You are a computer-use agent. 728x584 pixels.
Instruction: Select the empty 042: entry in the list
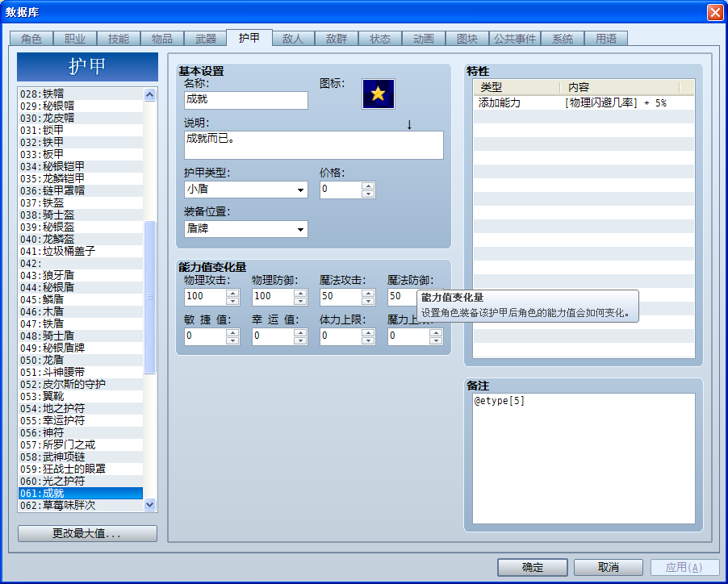(81, 263)
